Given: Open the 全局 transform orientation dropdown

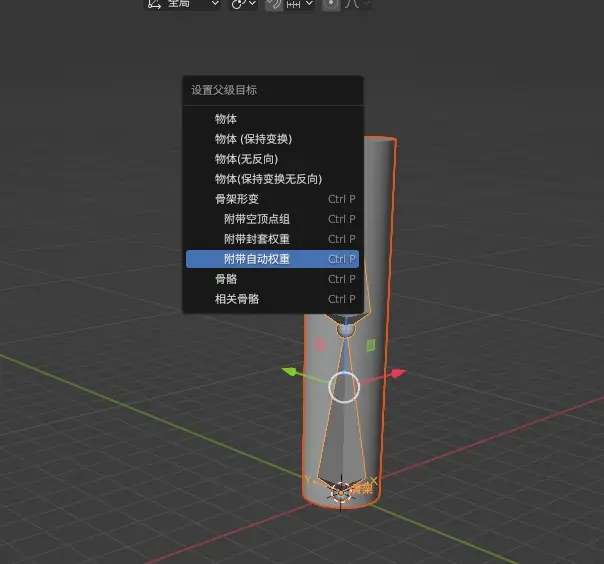Looking at the screenshot, I should point(183,4).
